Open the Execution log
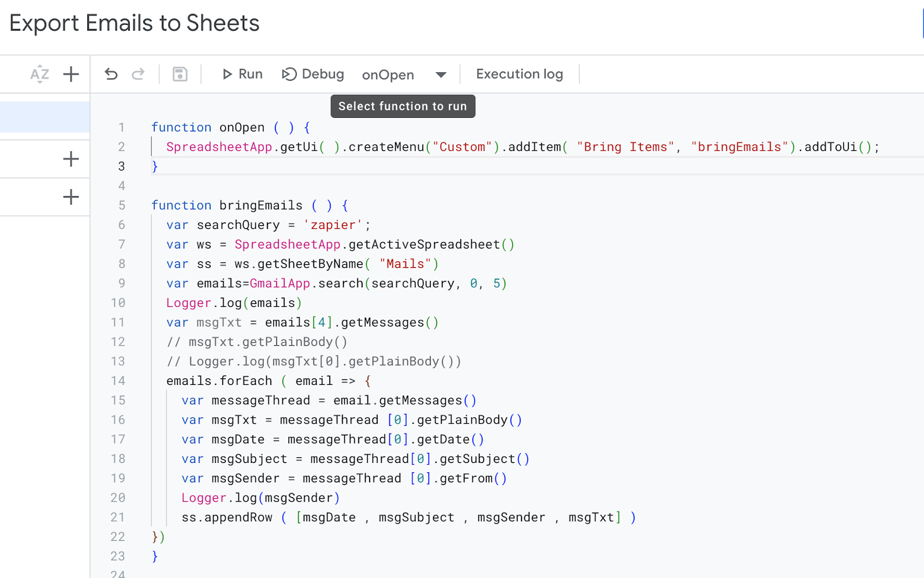This screenshot has height=578, width=924. [520, 74]
